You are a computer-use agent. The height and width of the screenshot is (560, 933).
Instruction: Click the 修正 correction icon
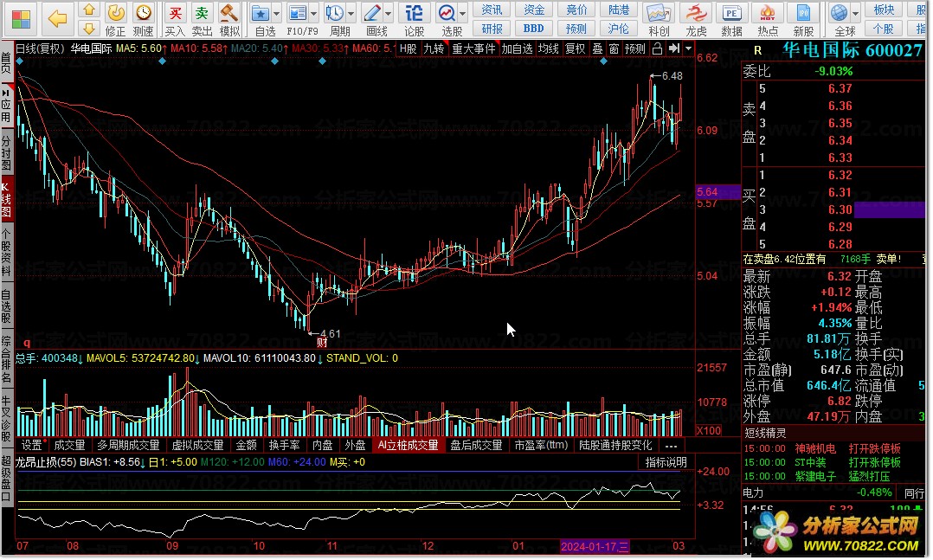(115, 19)
